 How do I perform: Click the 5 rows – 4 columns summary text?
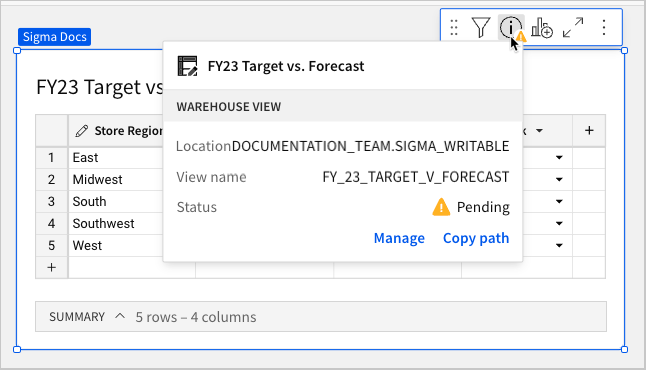click(196, 317)
